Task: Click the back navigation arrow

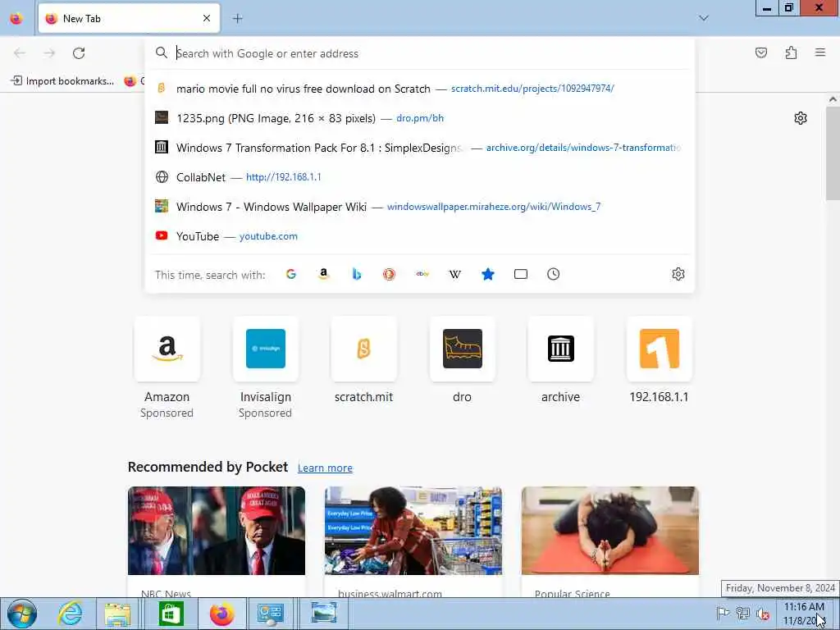Action: [20, 53]
